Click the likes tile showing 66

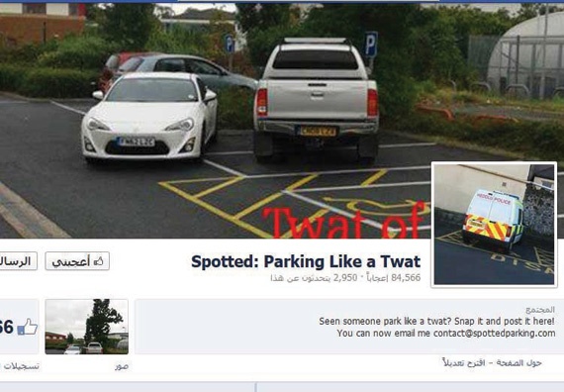(x=19, y=327)
